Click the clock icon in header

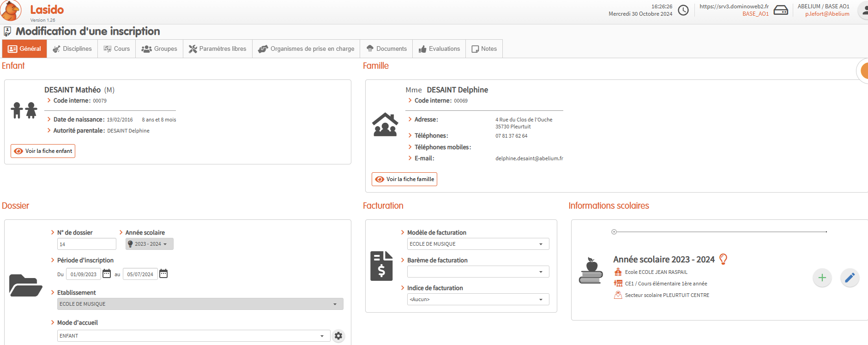tap(683, 10)
